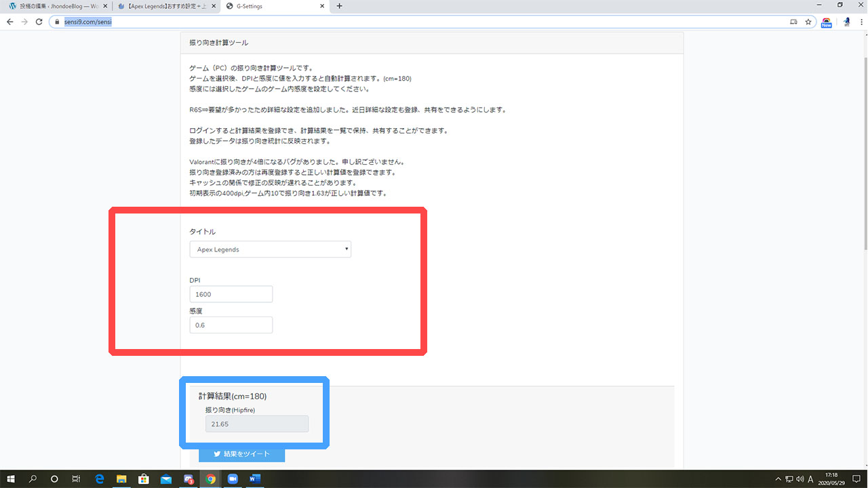Edit the DPI field showing 1600
868x488 pixels.
(x=231, y=294)
